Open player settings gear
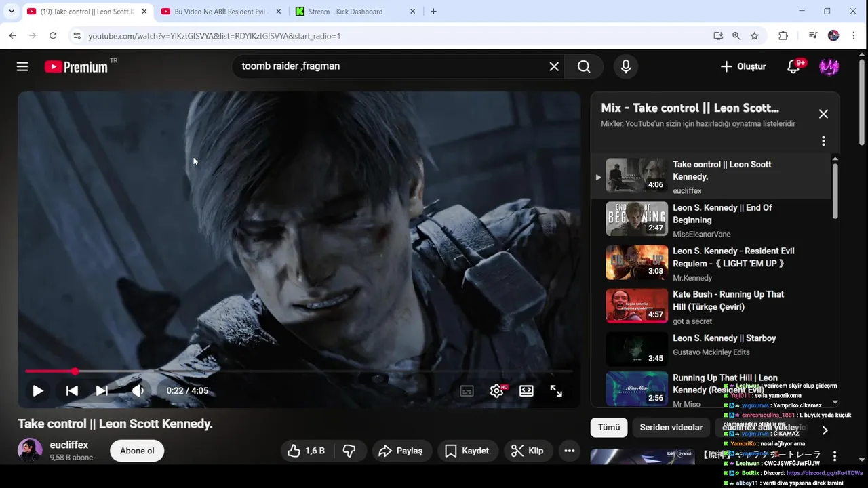Viewport: 868px width, 488px height. [x=497, y=391]
